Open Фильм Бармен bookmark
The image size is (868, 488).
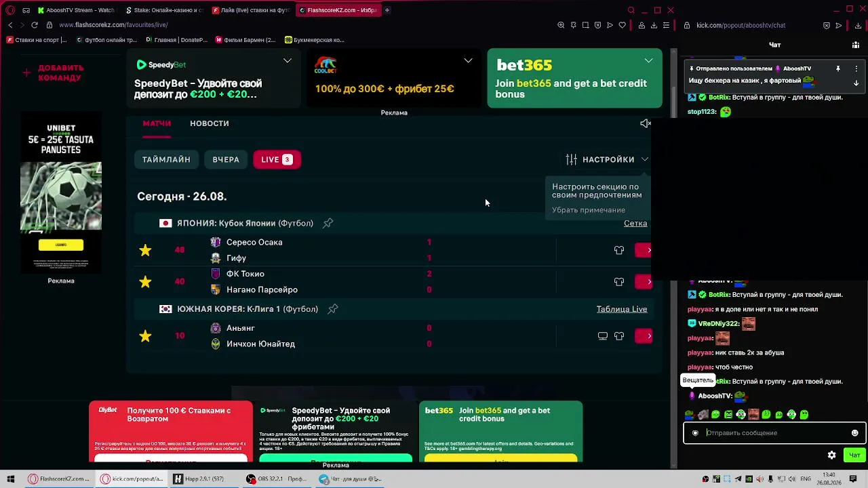click(245, 40)
